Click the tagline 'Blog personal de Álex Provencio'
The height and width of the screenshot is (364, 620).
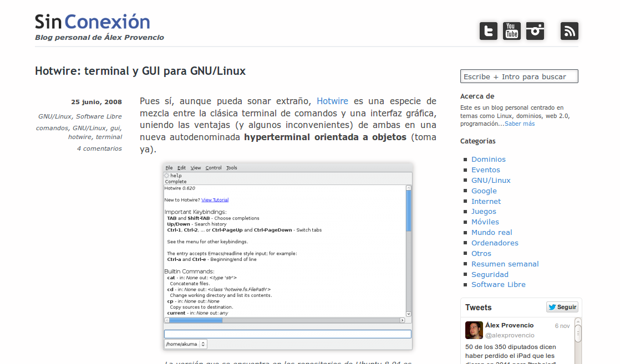(99, 38)
